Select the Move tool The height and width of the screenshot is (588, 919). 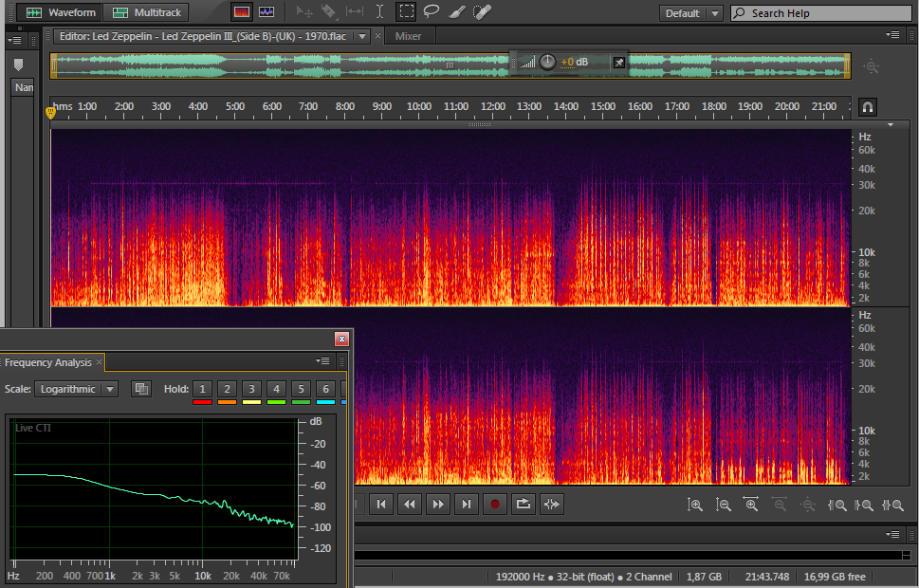point(304,11)
